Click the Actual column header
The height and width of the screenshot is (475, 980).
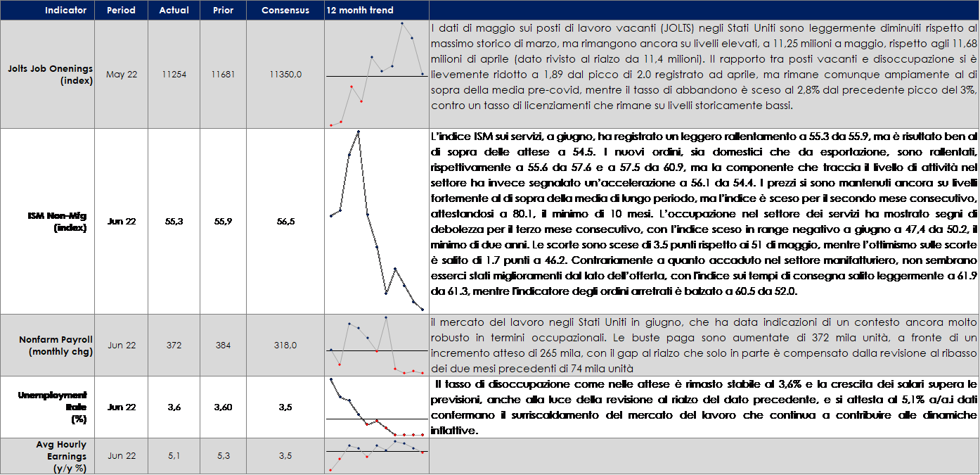point(174,11)
